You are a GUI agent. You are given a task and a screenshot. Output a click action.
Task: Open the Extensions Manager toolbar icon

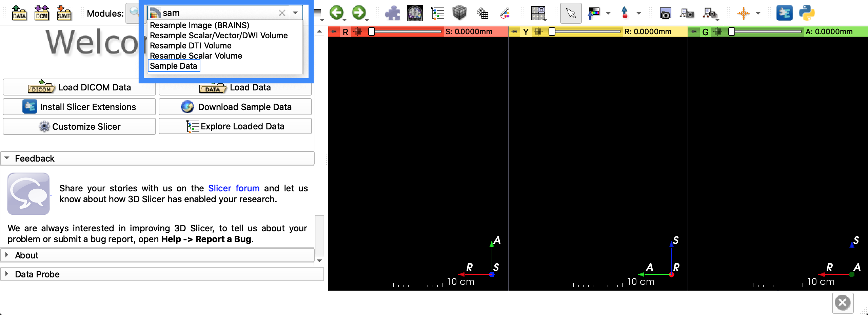pyautogui.click(x=784, y=13)
